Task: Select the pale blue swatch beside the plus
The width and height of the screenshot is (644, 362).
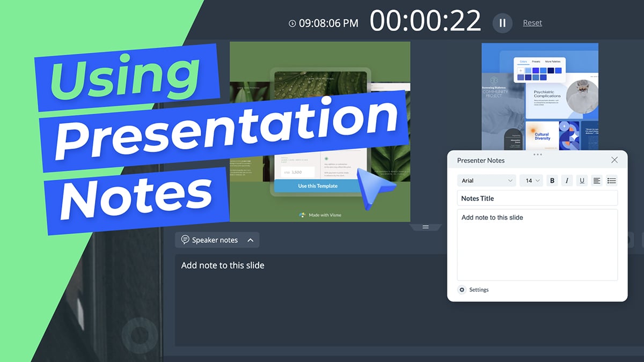Action: pyautogui.click(x=528, y=70)
